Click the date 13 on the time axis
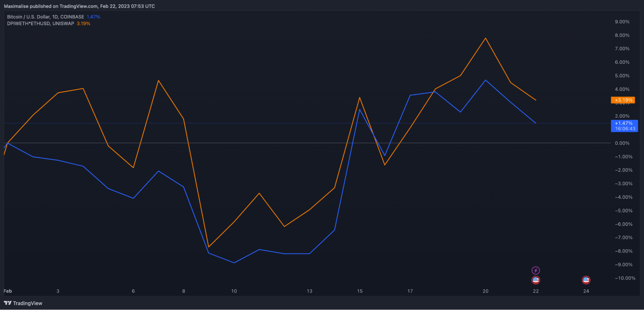 click(310, 291)
